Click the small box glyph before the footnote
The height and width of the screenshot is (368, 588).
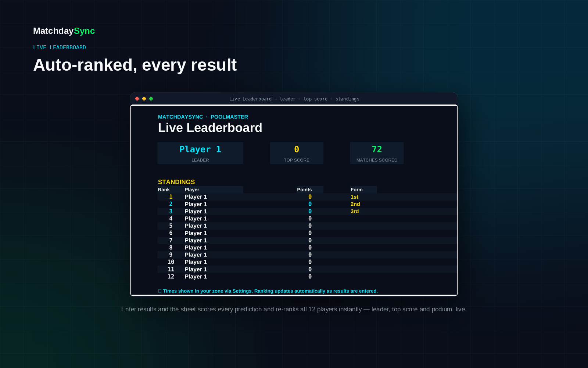160,291
